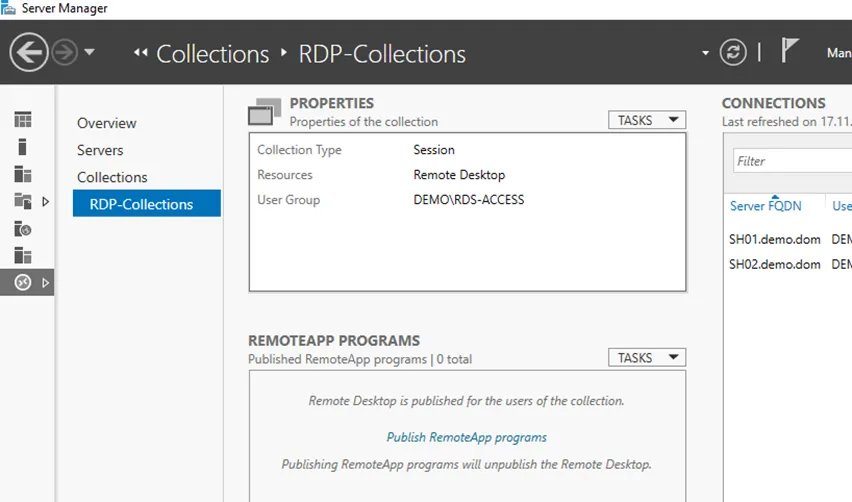Click the Publish RemoteApp programs link
Screen dimensions: 852x502
[x=467, y=437]
